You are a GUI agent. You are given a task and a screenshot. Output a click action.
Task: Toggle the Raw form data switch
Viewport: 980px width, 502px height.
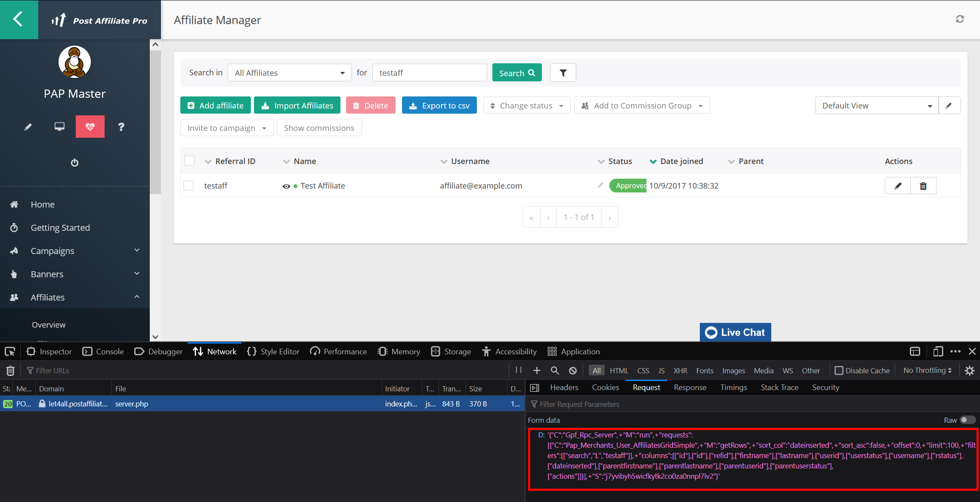(x=968, y=420)
